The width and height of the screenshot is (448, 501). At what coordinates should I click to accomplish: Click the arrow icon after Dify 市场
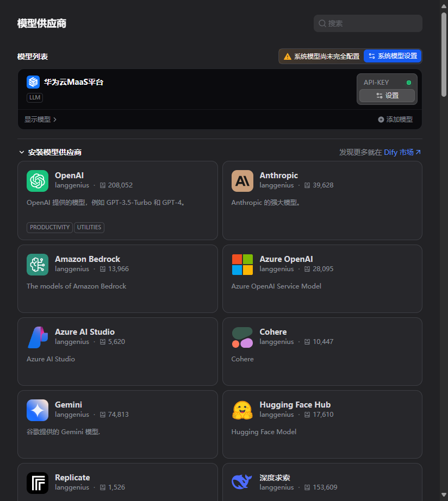418,152
